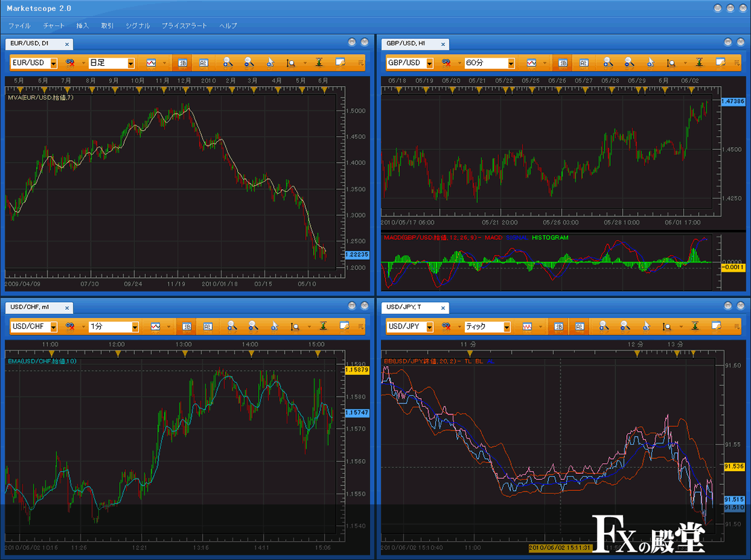Open the EUR/USD symbol dropdown

point(54,63)
